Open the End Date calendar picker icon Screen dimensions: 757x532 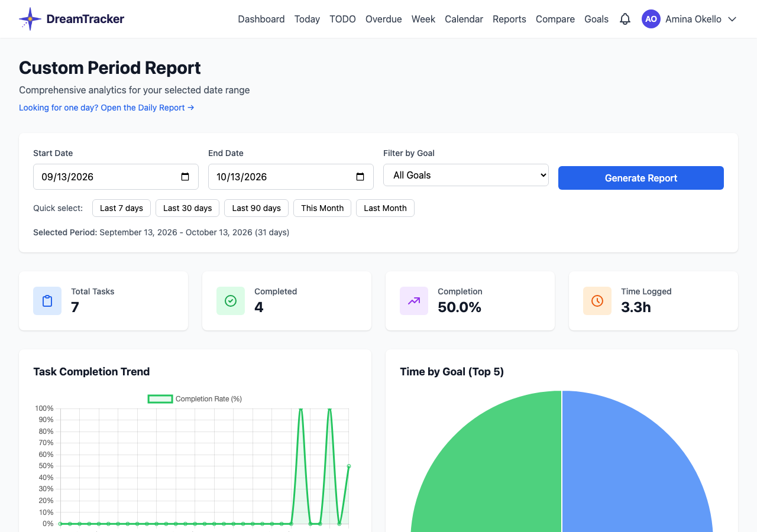[360, 177]
